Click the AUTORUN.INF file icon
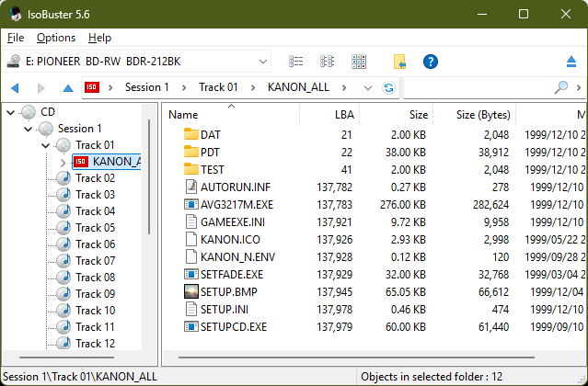Viewport: 588px width, 386px height. click(x=191, y=187)
